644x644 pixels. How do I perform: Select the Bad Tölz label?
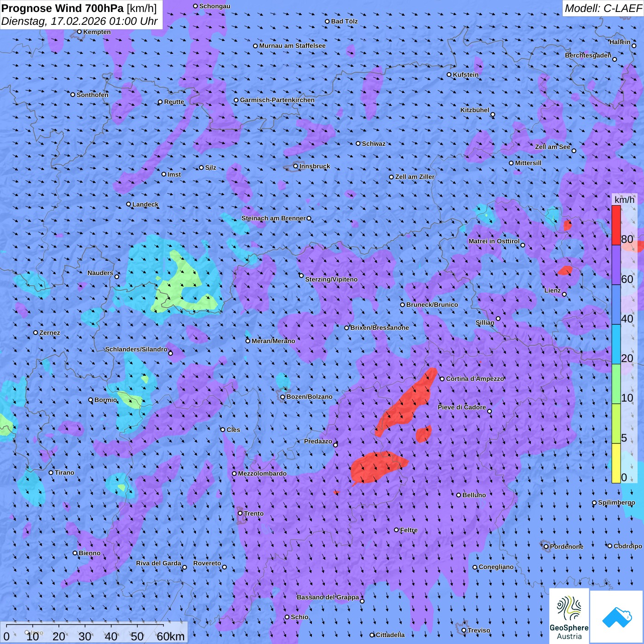[344, 21]
